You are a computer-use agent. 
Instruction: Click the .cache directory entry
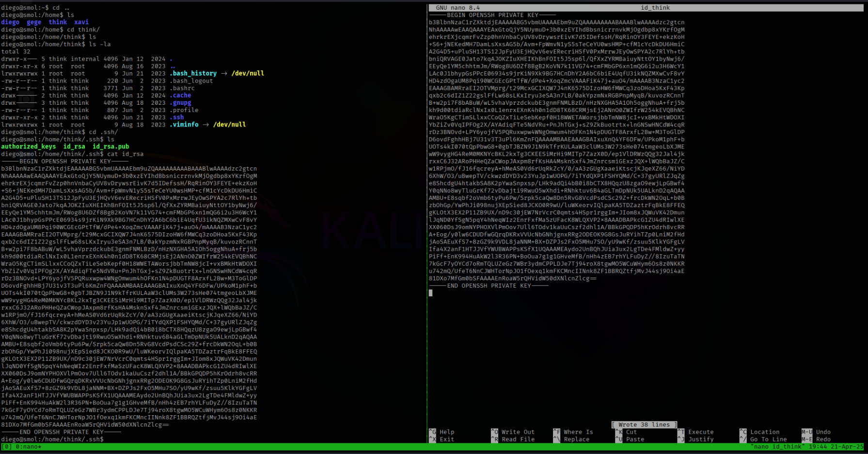(x=180, y=96)
